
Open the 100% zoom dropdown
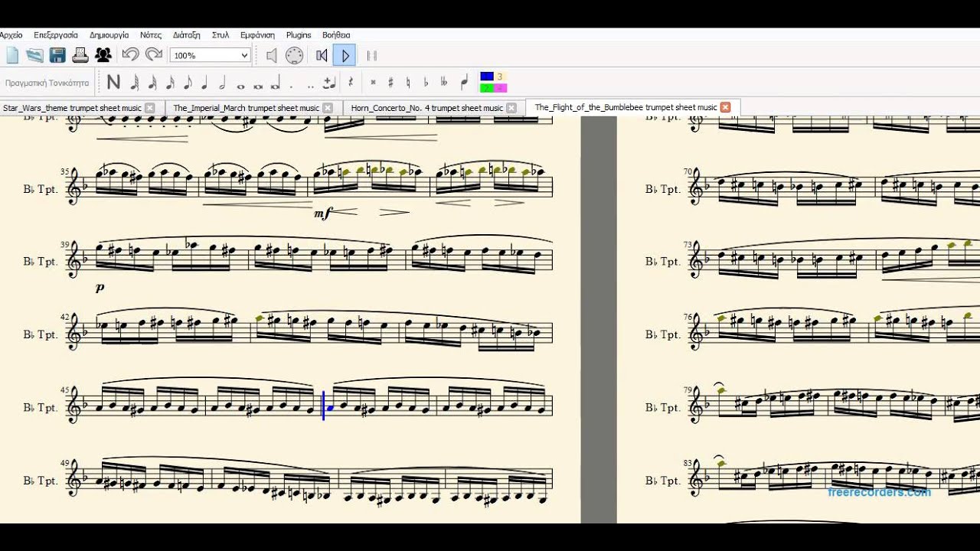tap(211, 55)
